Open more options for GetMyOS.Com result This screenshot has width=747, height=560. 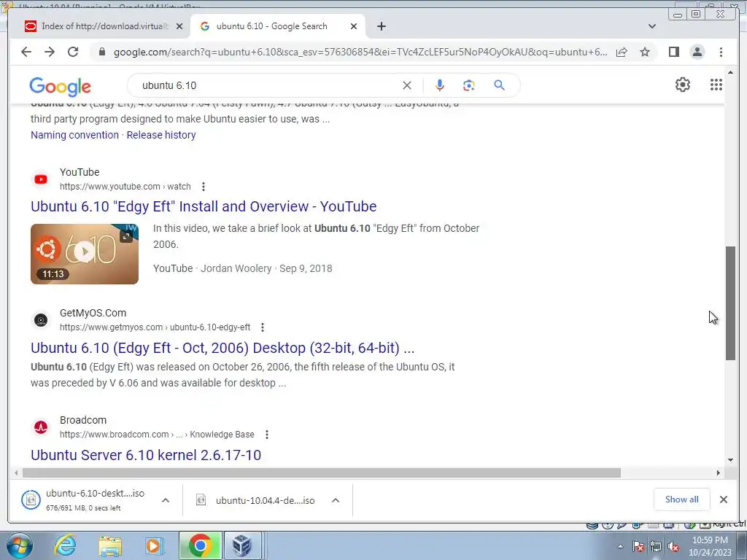tap(263, 327)
